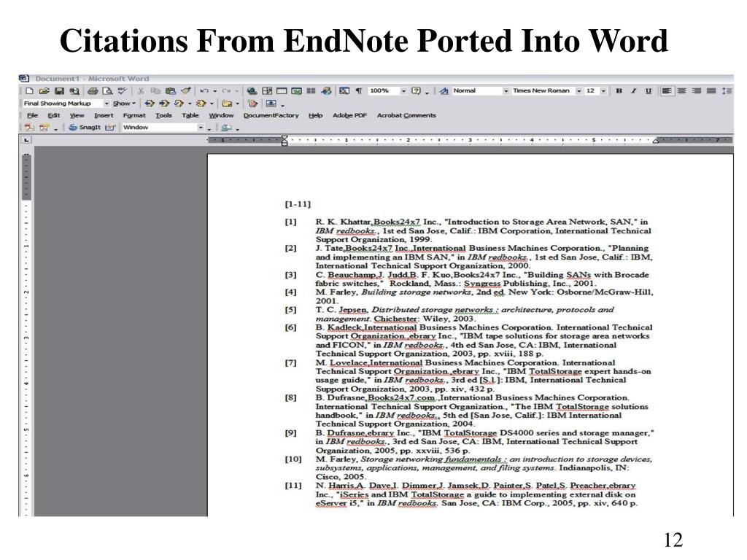The width and height of the screenshot is (747, 560).
Task: Click the Insert Comment icon
Action: (x=228, y=104)
